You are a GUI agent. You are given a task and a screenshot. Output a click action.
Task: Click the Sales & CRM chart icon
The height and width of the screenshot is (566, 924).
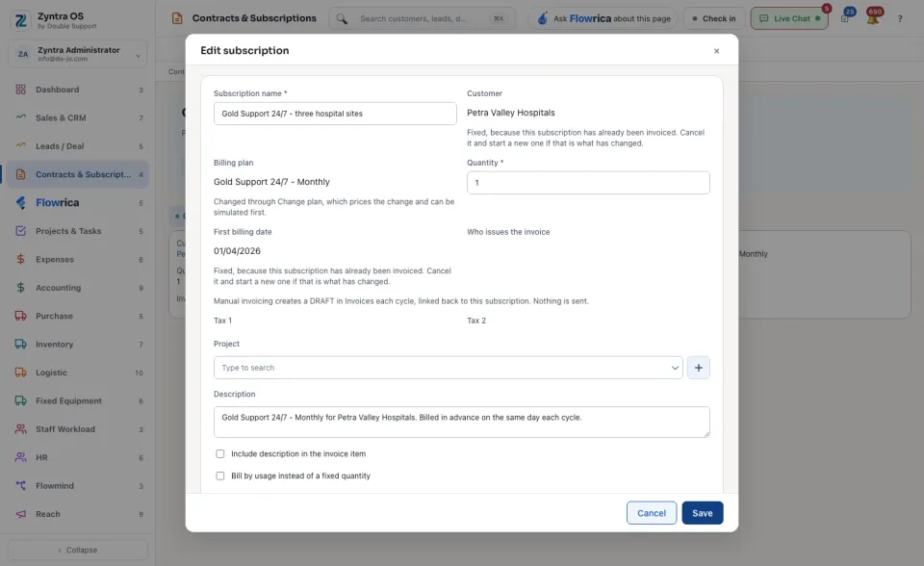(x=20, y=117)
